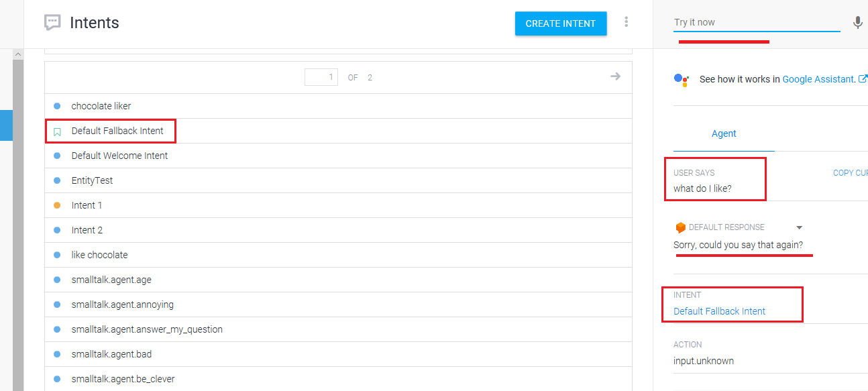
Task: Expand the Default Response dropdown arrow
Action: pyautogui.click(x=799, y=227)
